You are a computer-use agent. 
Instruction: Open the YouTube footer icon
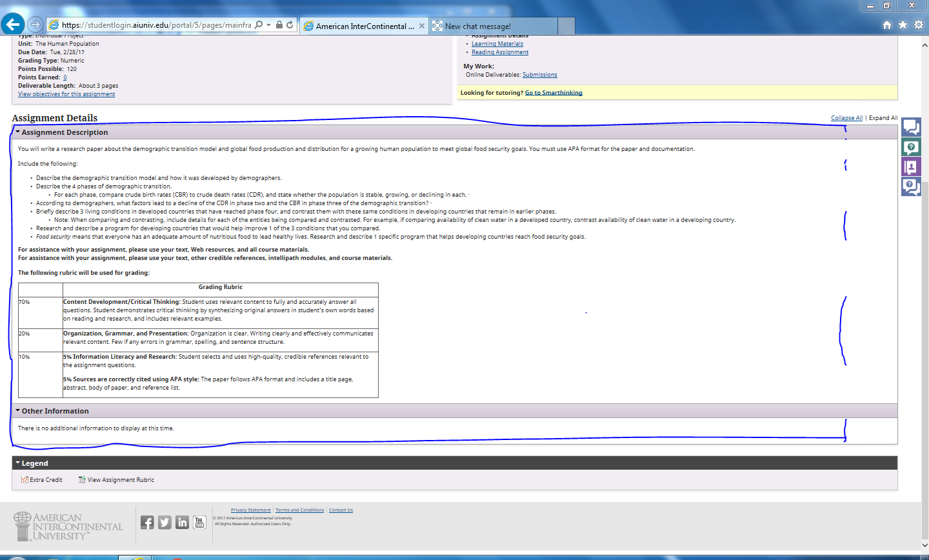tap(199, 523)
